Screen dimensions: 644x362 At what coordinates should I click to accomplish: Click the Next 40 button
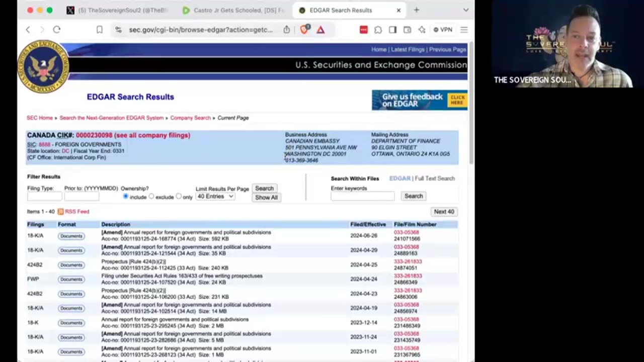(444, 212)
